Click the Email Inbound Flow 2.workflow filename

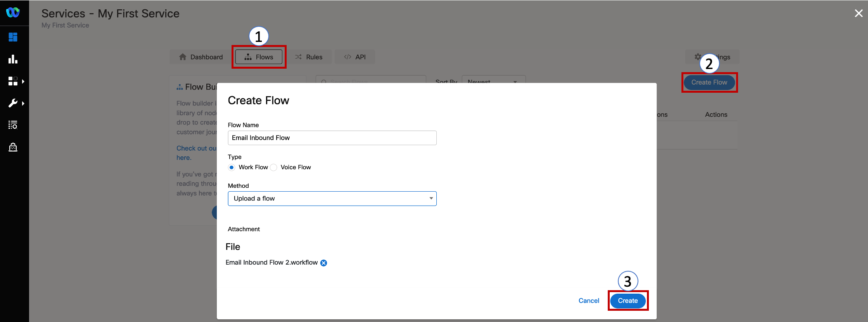(271, 263)
